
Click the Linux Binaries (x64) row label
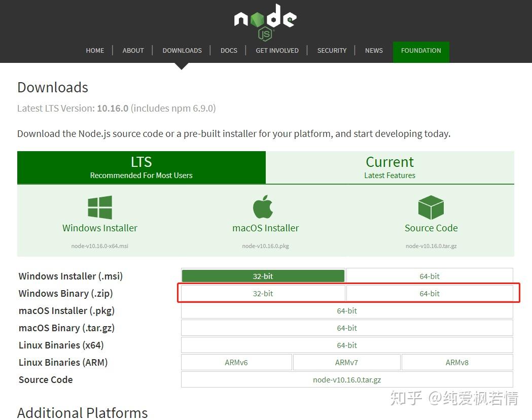pos(61,345)
